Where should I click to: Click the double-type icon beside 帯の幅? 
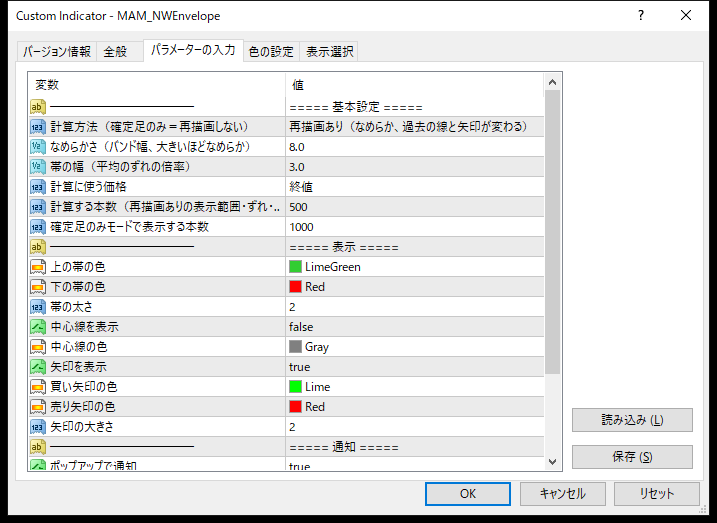point(38,167)
